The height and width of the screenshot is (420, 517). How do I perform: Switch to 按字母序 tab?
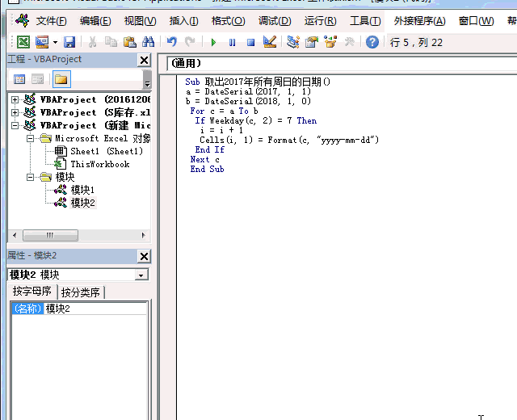32,292
